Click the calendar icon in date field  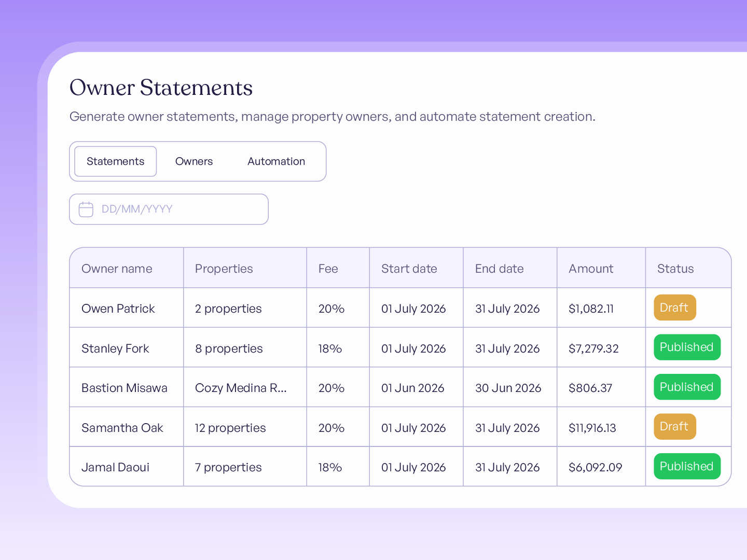pos(86,209)
